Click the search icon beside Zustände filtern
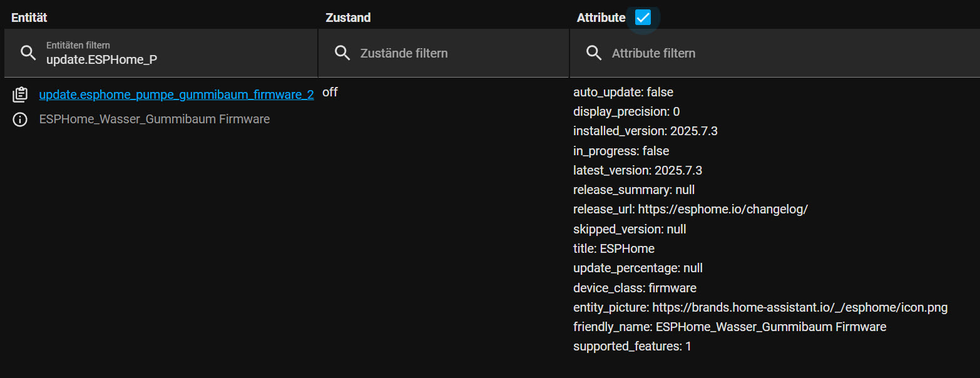 coord(342,53)
